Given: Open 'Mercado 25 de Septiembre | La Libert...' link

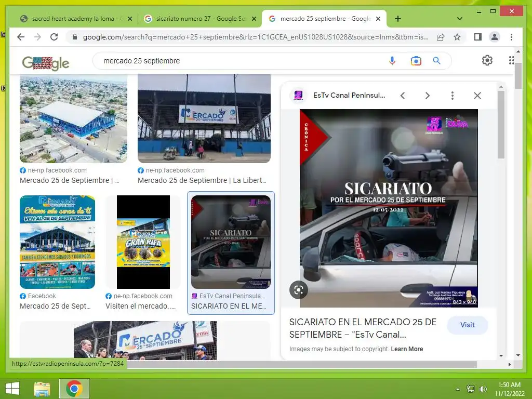Looking at the screenshot, I should coord(202,180).
